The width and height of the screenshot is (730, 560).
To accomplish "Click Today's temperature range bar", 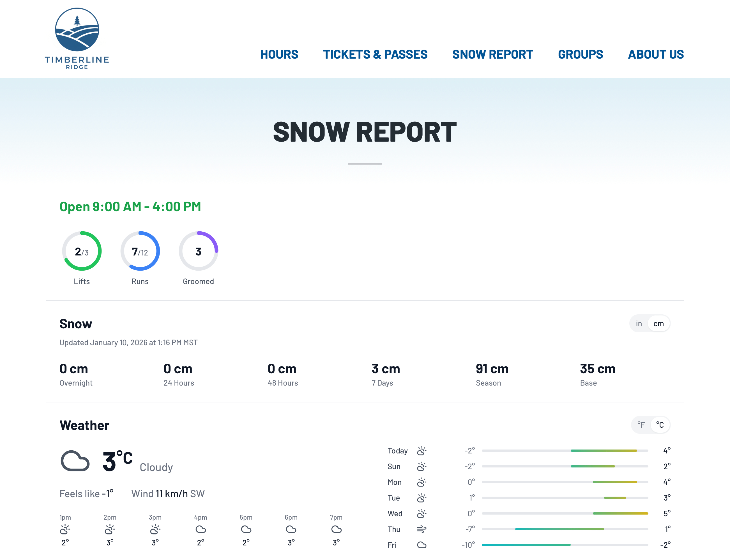I will point(565,451).
